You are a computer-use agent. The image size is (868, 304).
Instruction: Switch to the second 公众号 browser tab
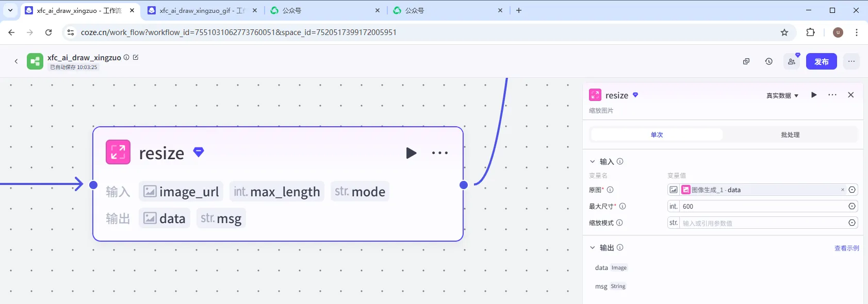pyautogui.click(x=448, y=10)
